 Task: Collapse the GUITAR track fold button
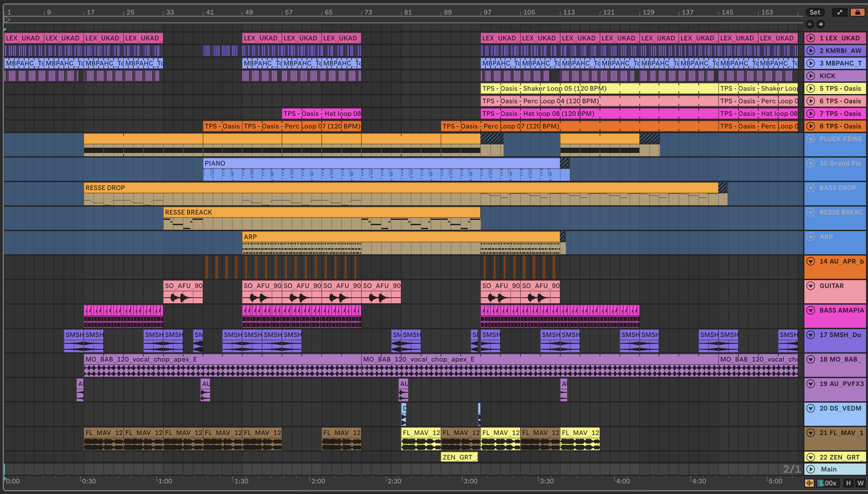(x=811, y=286)
